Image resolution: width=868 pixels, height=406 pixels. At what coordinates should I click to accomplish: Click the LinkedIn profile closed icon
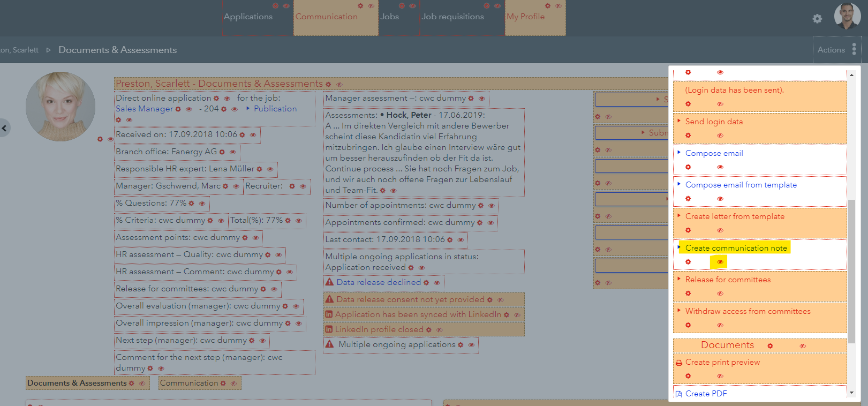point(329,329)
